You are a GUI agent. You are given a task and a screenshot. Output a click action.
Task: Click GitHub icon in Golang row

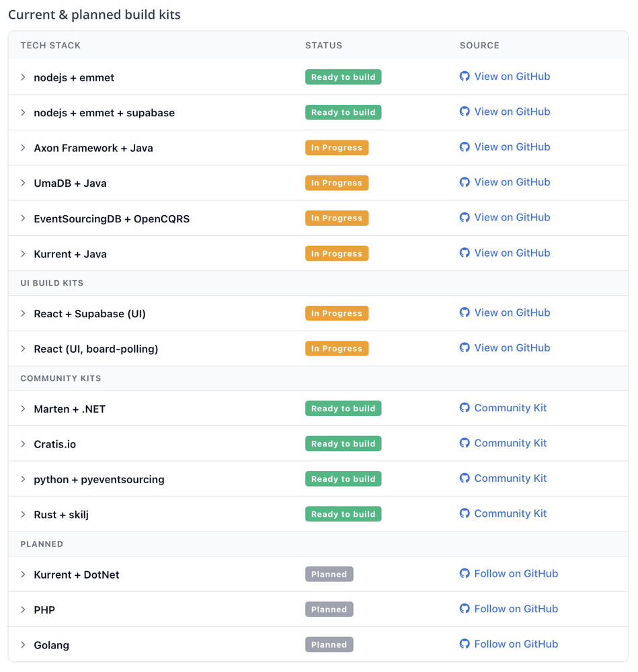click(465, 643)
